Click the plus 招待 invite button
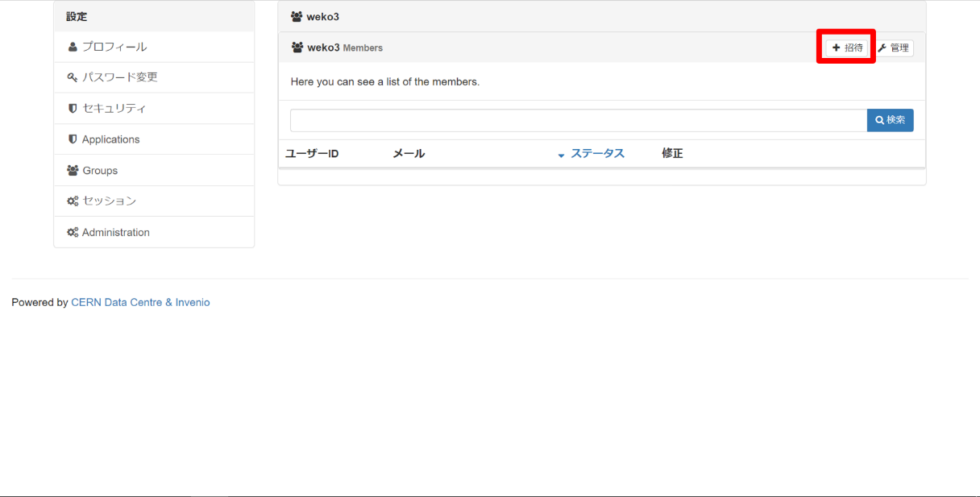The height and width of the screenshot is (497, 980). click(x=846, y=48)
